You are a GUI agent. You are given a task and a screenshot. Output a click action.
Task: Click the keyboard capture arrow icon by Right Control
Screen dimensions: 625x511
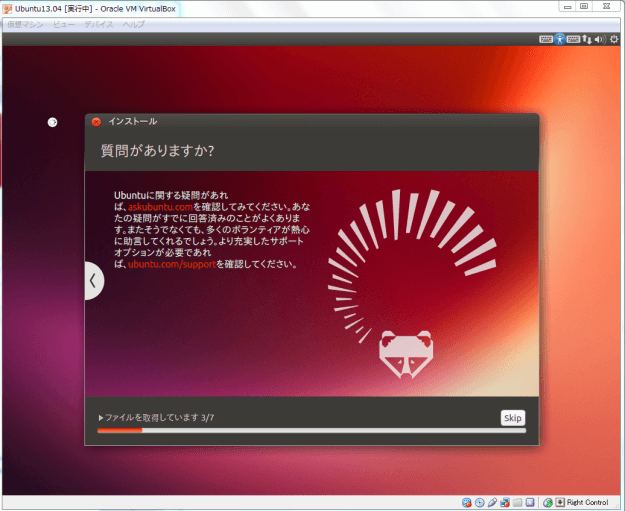coord(561,502)
